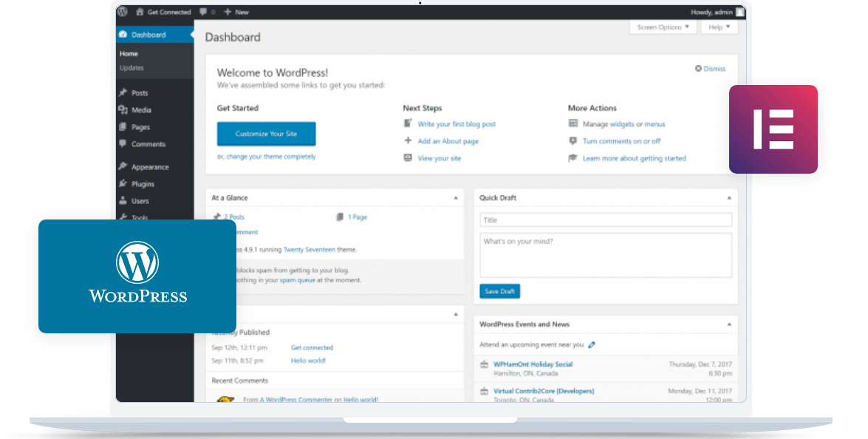Open the menus link
Screen dimensions: 868x439
[x=655, y=124]
